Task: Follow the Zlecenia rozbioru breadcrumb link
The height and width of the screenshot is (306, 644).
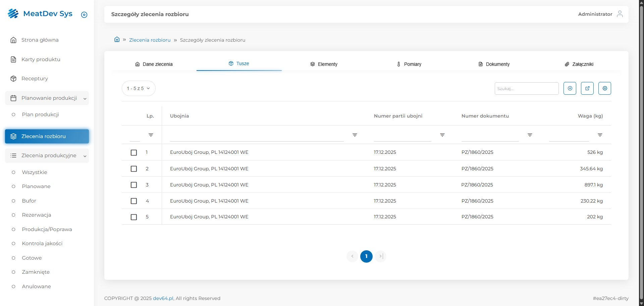Action: (150, 40)
